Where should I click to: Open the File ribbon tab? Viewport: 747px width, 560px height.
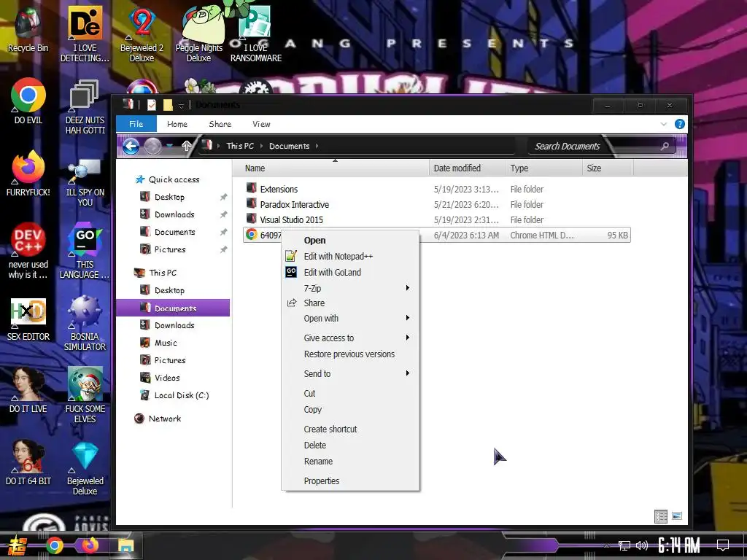136,124
